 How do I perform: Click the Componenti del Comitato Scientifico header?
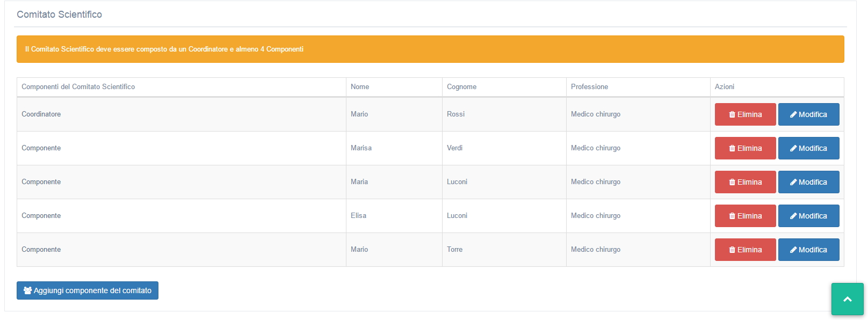pos(78,86)
